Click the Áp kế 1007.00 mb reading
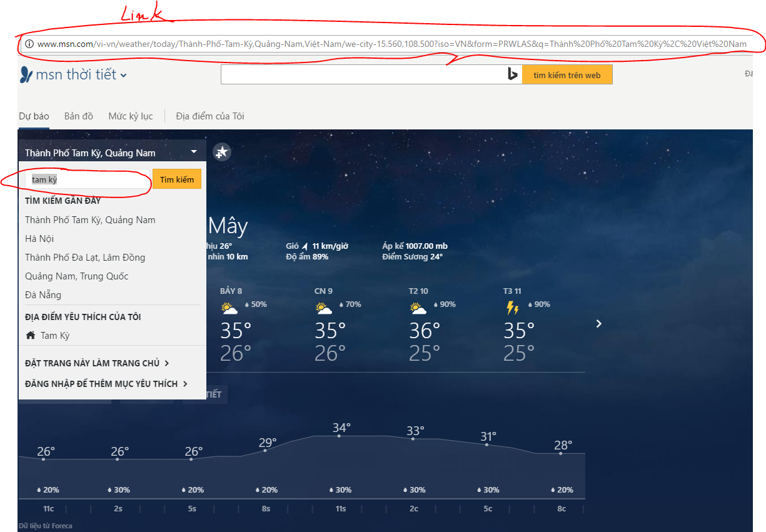This screenshot has height=532, width=766. pyautogui.click(x=415, y=246)
